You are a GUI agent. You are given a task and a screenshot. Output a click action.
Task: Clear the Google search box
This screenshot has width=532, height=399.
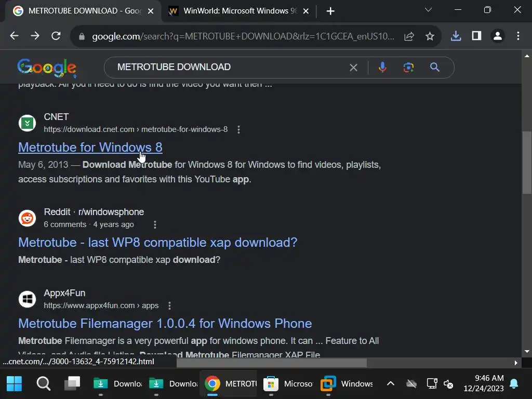tap(353, 68)
